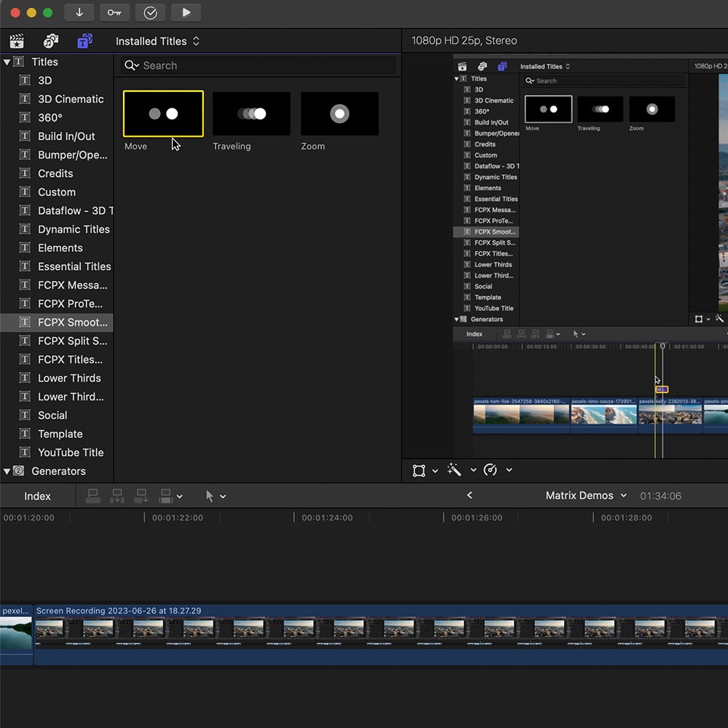Go back in timeline history arrow
728x728 pixels.
pos(470,495)
